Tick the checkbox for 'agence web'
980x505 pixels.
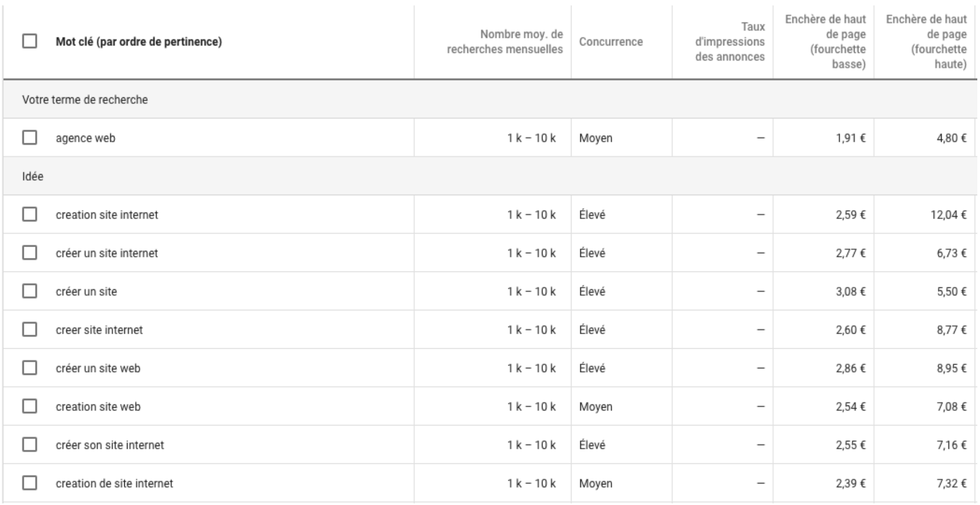[30, 137]
